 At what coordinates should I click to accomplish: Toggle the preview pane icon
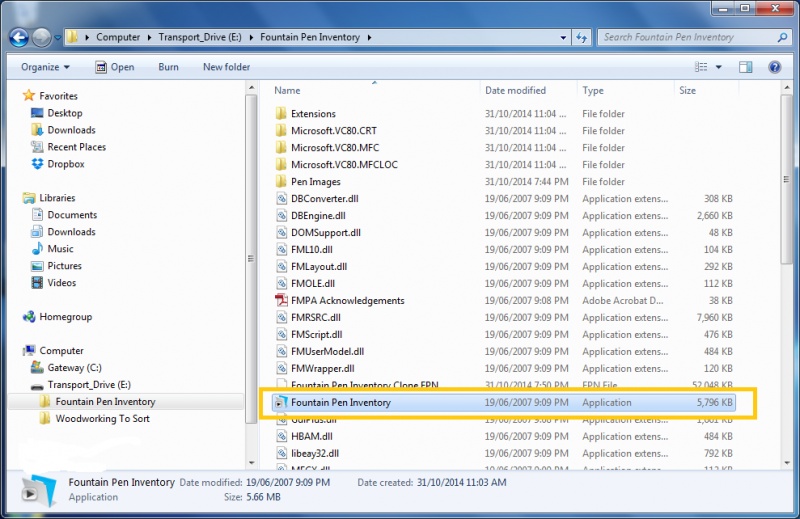745,67
